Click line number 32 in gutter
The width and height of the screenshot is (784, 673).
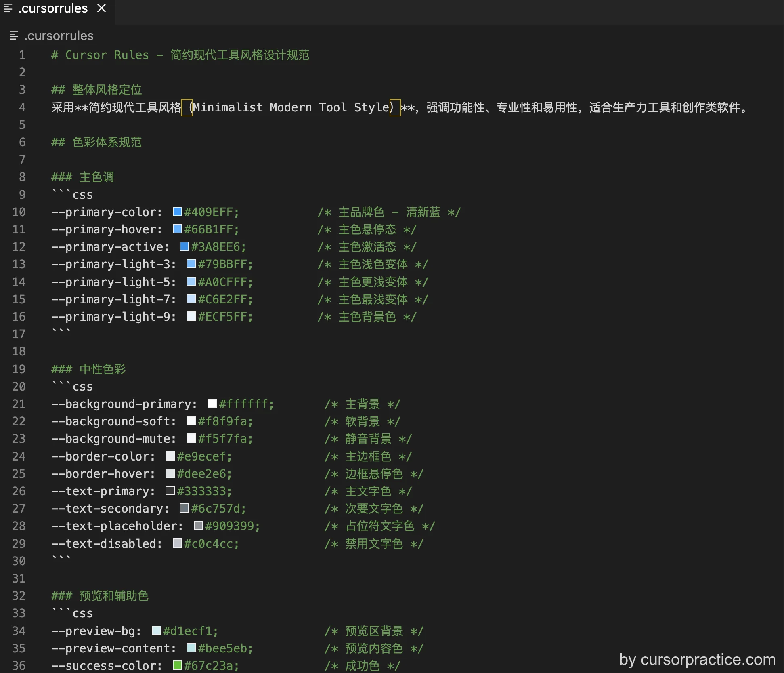(x=19, y=596)
